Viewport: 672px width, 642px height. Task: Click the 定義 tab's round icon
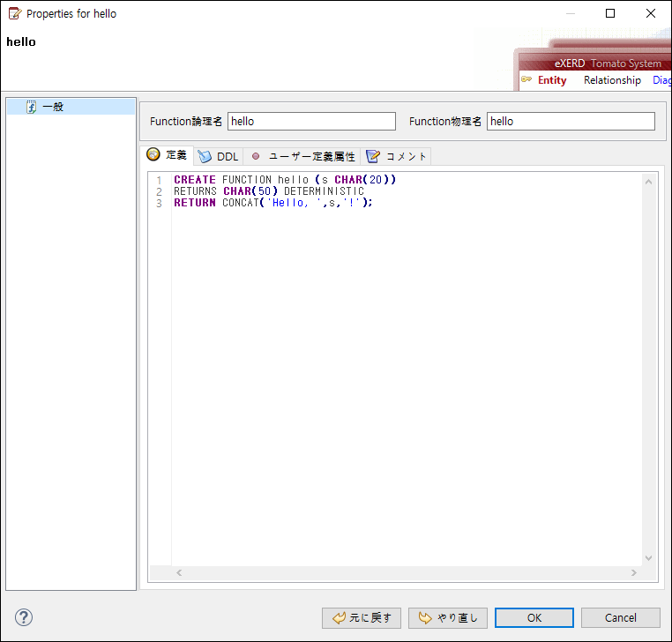pos(153,154)
